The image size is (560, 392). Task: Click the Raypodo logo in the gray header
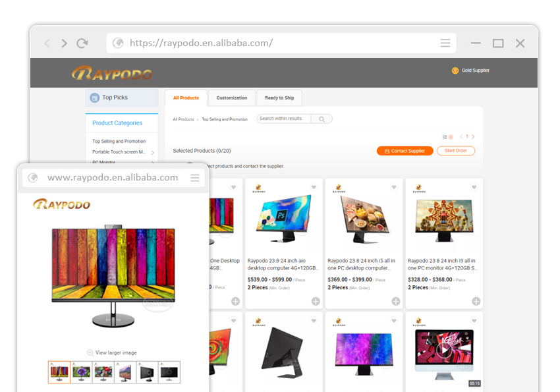[x=112, y=73]
